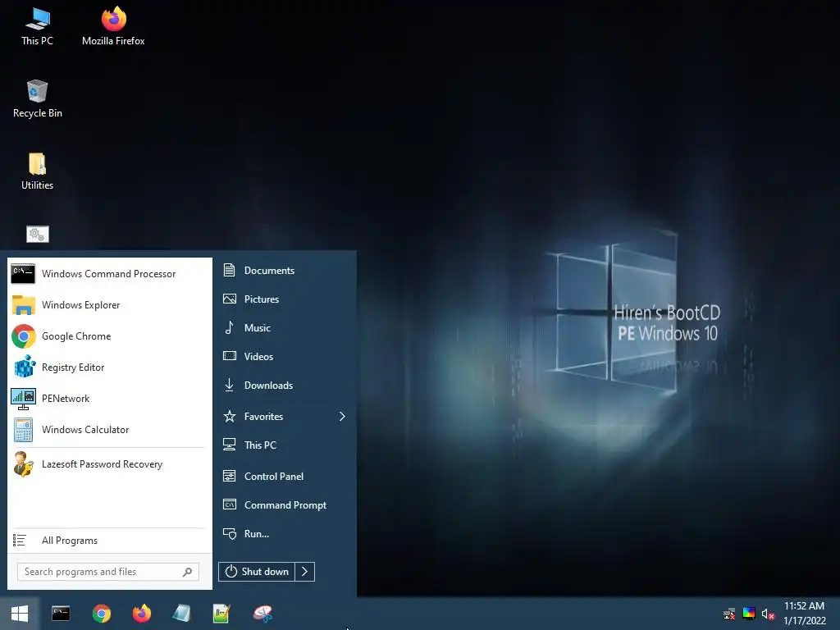Open the Run... dialog

284,533
